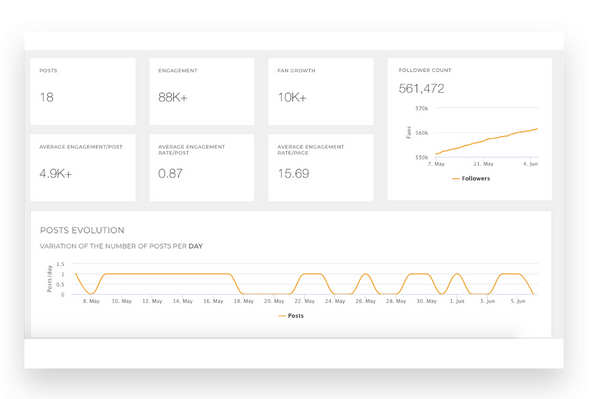Viewport: 600px width, 399px height.
Task: Toggle the Followers legend in the follower chart
Action: click(x=471, y=179)
